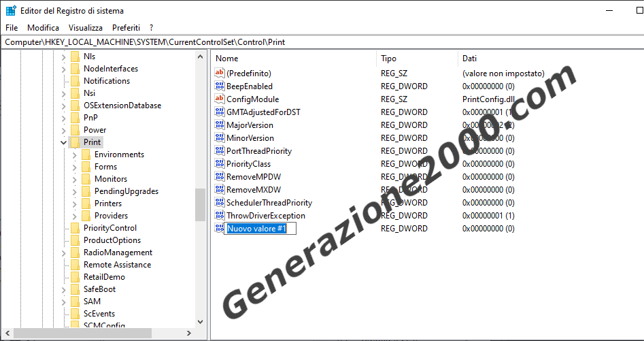Select the PriorityControl key
The width and height of the screenshot is (644, 341).
tap(110, 227)
